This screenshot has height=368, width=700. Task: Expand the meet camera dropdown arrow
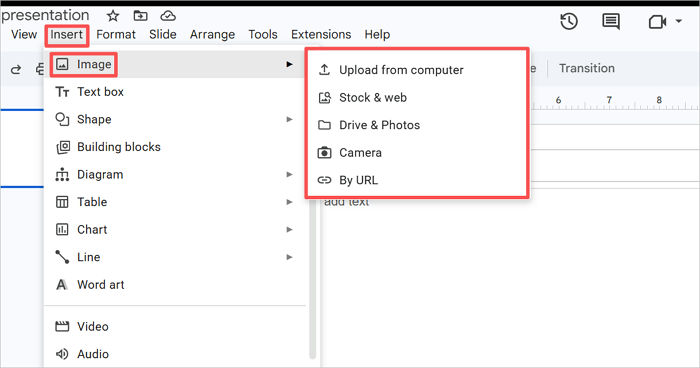click(x=679, y=21)
